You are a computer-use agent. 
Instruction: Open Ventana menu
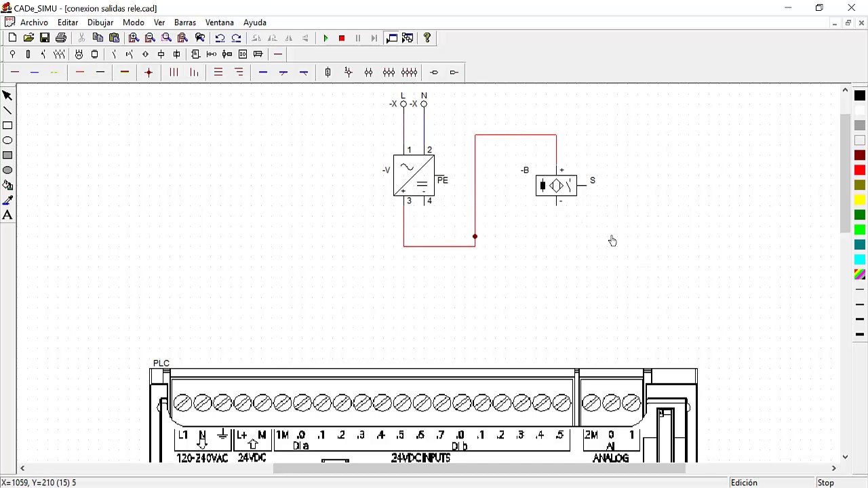pos(220,22)
